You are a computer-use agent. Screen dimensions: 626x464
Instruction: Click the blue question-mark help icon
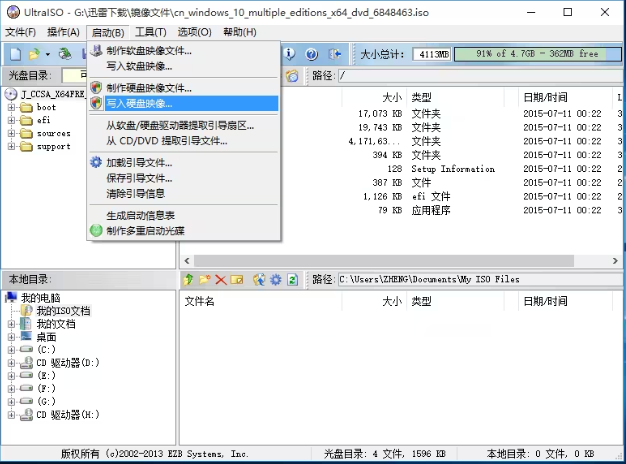(x=311, y=54)
